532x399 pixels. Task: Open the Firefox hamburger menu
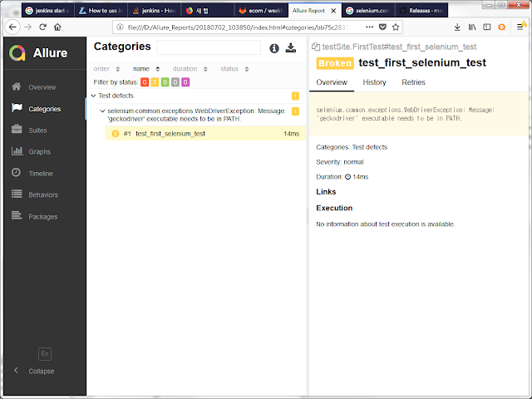coord(520,27)
